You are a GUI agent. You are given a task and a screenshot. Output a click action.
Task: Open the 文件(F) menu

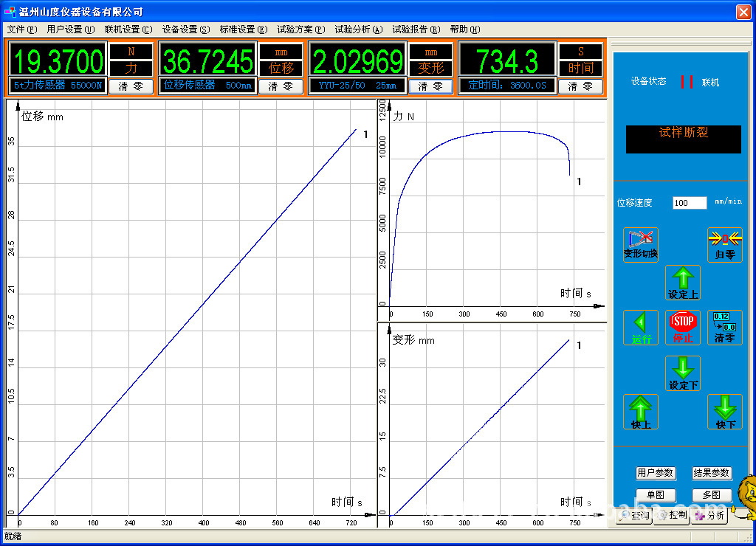point(21,30)
